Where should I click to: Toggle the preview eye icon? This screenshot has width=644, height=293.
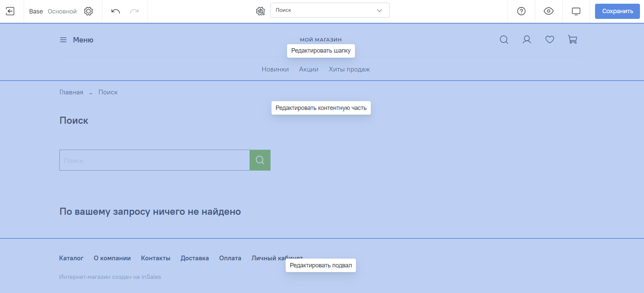coord(549,11)
